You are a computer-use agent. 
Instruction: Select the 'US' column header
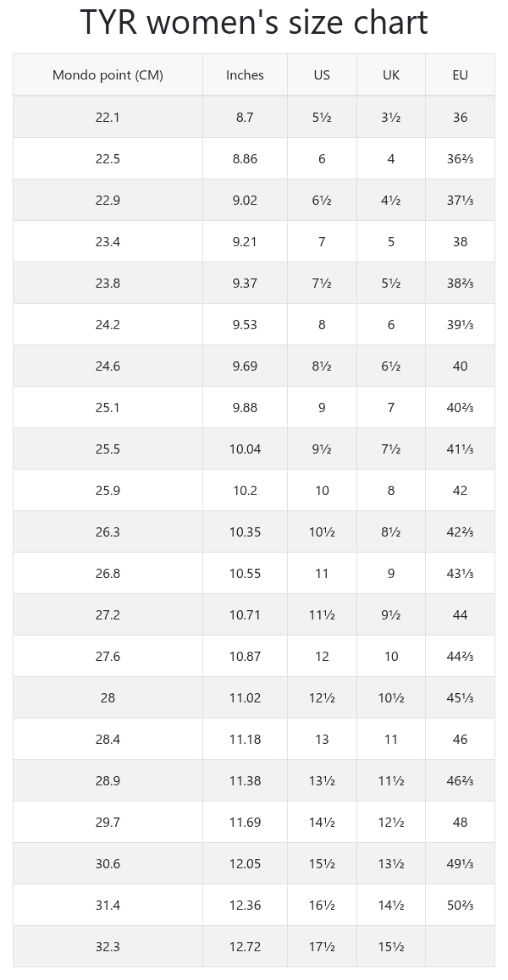[322, 75]
